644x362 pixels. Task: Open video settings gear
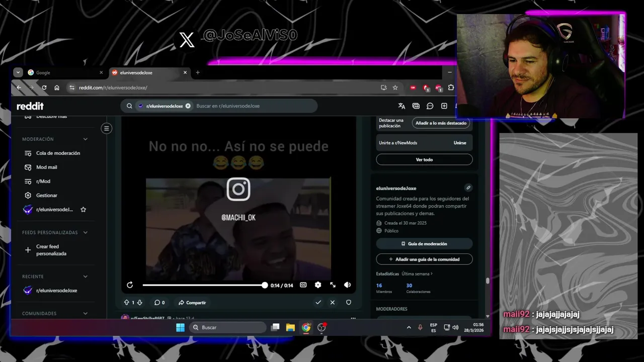[317, 285]
